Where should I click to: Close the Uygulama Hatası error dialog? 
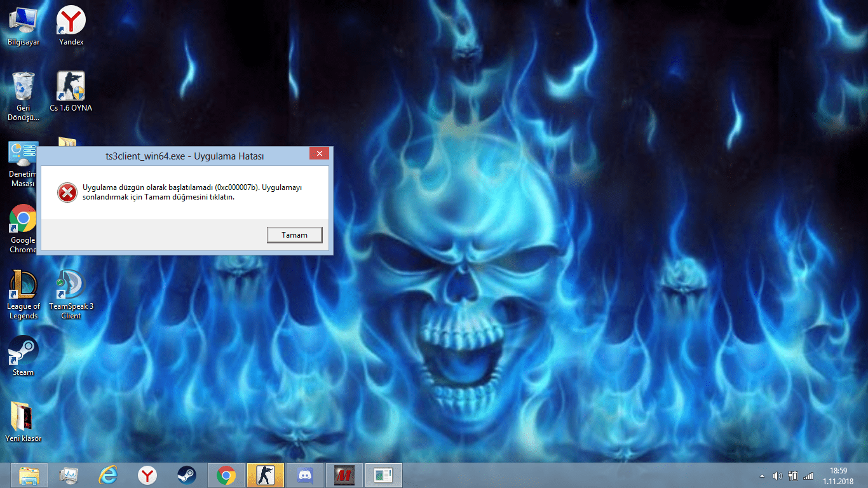pyautogui.click(x=319, y=154)
